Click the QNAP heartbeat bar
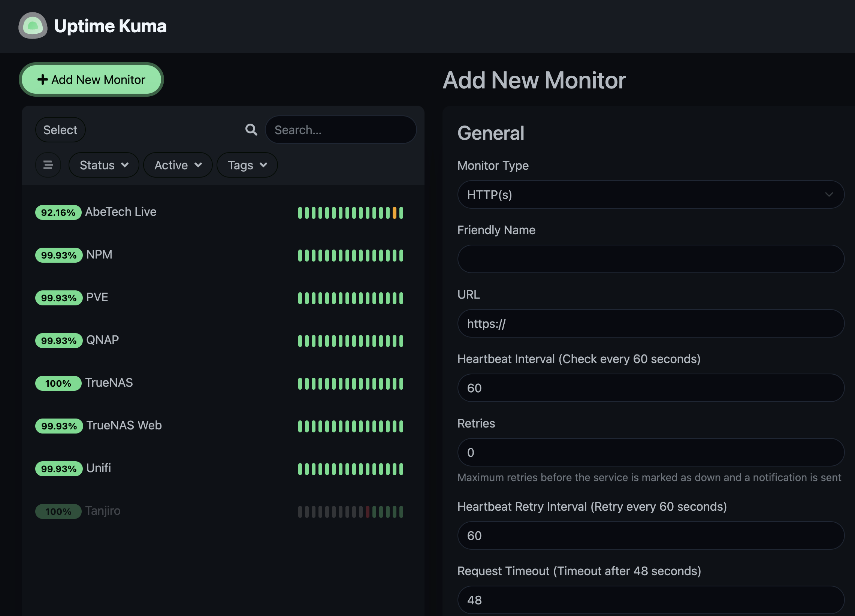855x616 pixels. 351,341
